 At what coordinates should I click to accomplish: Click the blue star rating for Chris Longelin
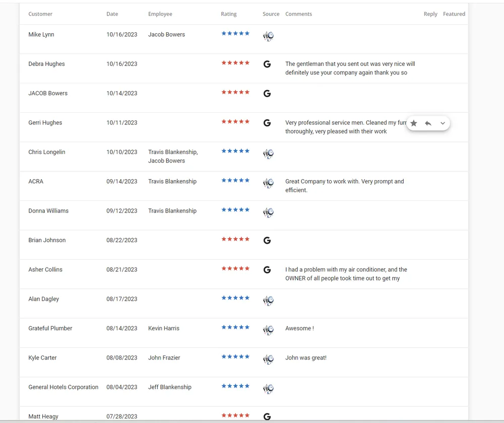[235, 151]
